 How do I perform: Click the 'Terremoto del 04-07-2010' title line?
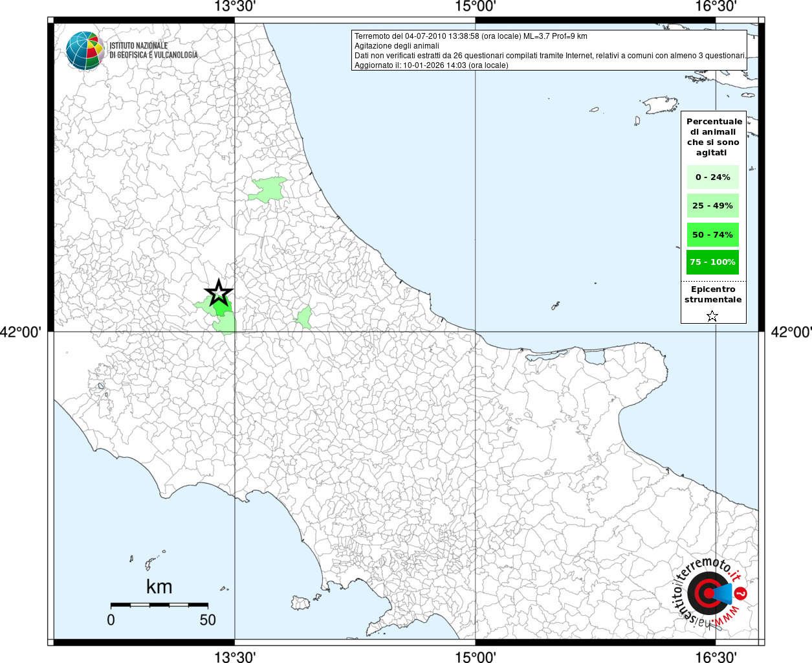coord(470,36)
